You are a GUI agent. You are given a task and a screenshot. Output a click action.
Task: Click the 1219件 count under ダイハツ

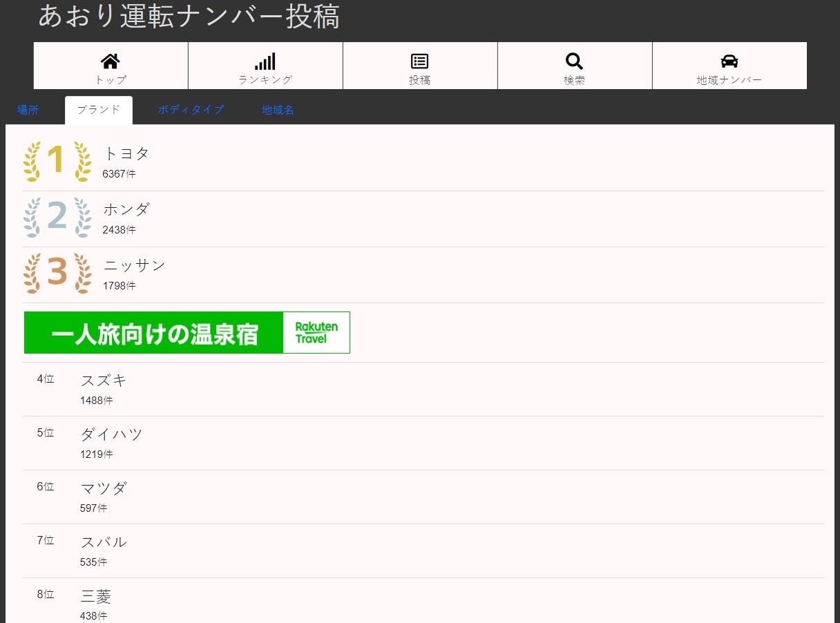point(97,454)
